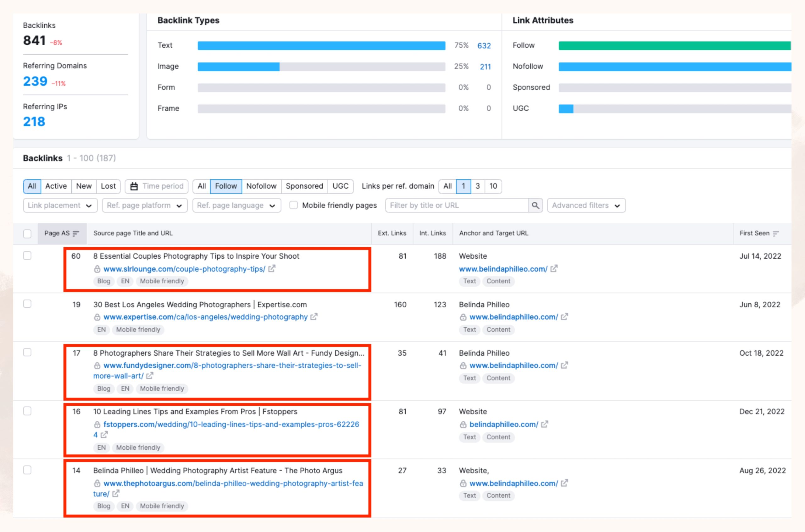Image resolution: width=805 pixels, height=532 pixels.
Task: Open fstoppers.com source external link icon
Action: (104, 434)
